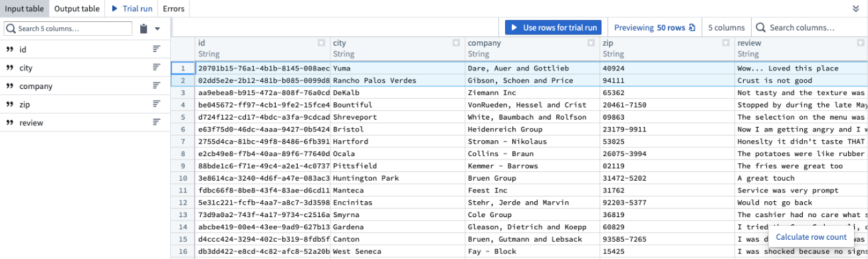868x259 pixels.
Task: Click zip cell 65362
Action: point(667,93)
